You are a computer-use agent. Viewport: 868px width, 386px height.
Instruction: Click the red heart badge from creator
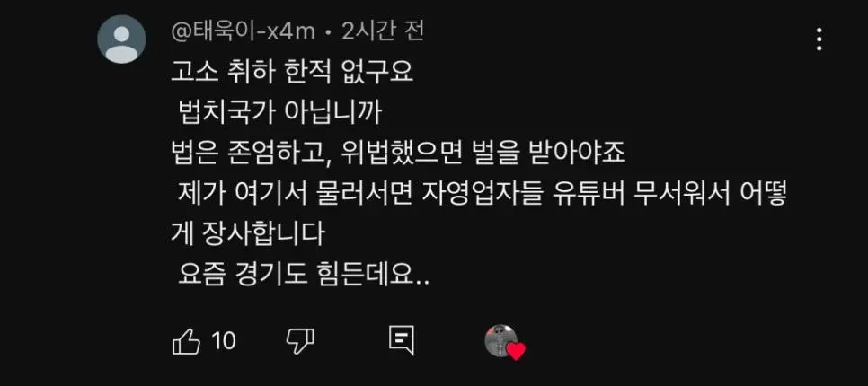point(516,351)
